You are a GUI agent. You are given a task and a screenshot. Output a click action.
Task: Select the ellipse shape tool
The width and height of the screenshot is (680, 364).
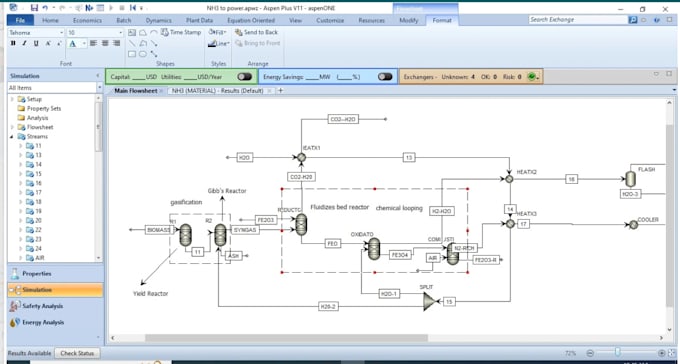(x=143, y=54)
